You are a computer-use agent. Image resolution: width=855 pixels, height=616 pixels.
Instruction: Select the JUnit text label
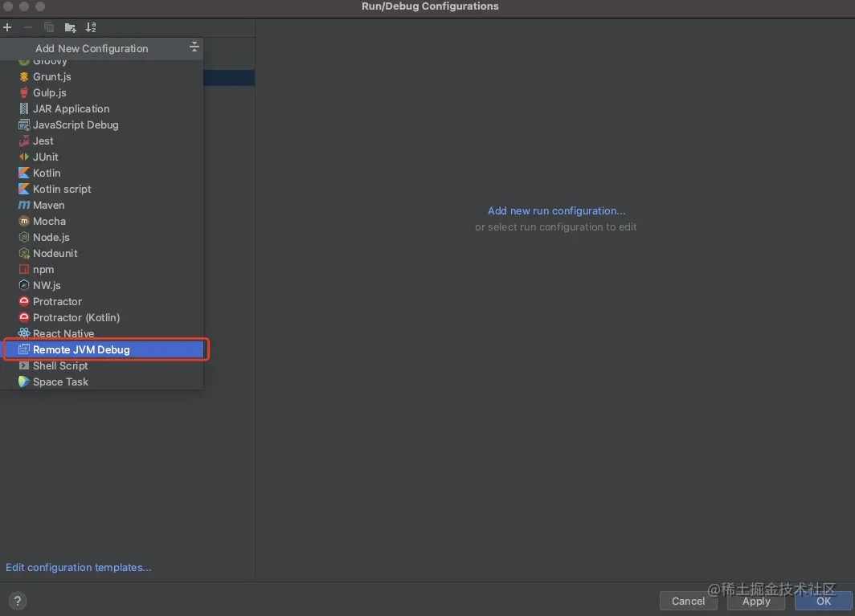click(x=45, y=157)
